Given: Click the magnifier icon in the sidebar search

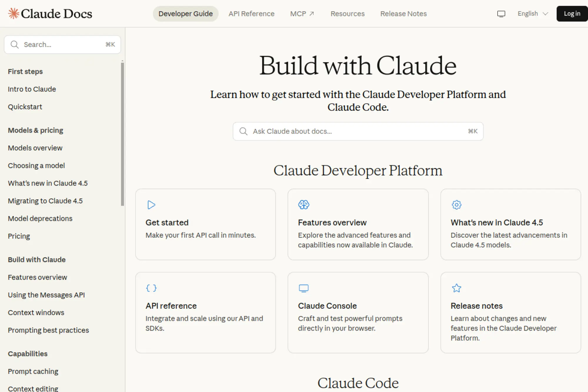Looking at the screenshot, I should point(15,44).
